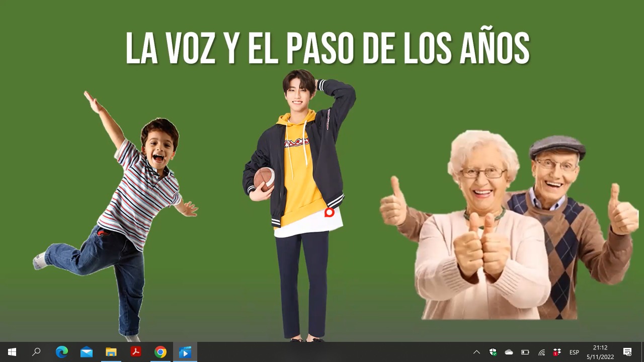Click the taskbar search magnifier icon
This screenshot has width=644, height=362.
point(36,352)
